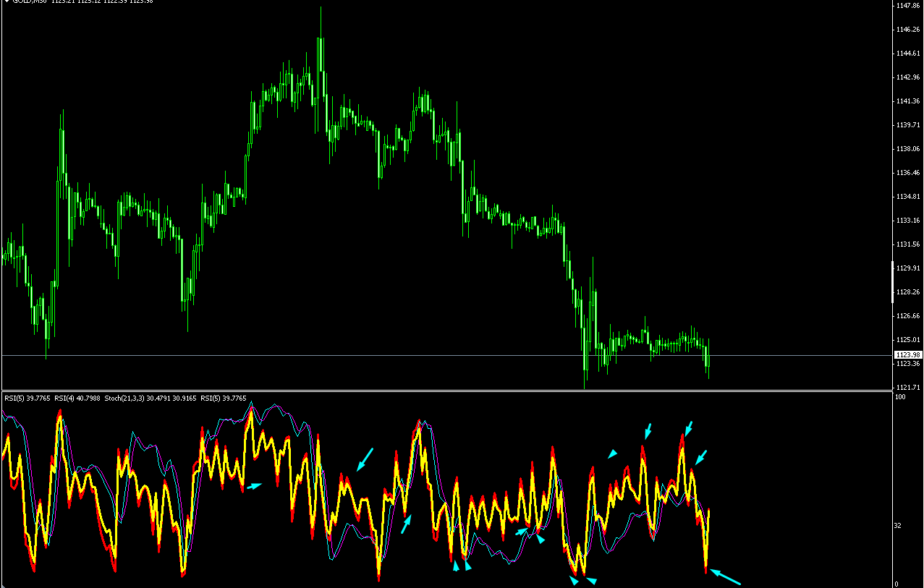The height and width of the screenshot is (588, 924).
Task: Click the highlighted current price 1123.98 tag
Action: tap(908, 354)
